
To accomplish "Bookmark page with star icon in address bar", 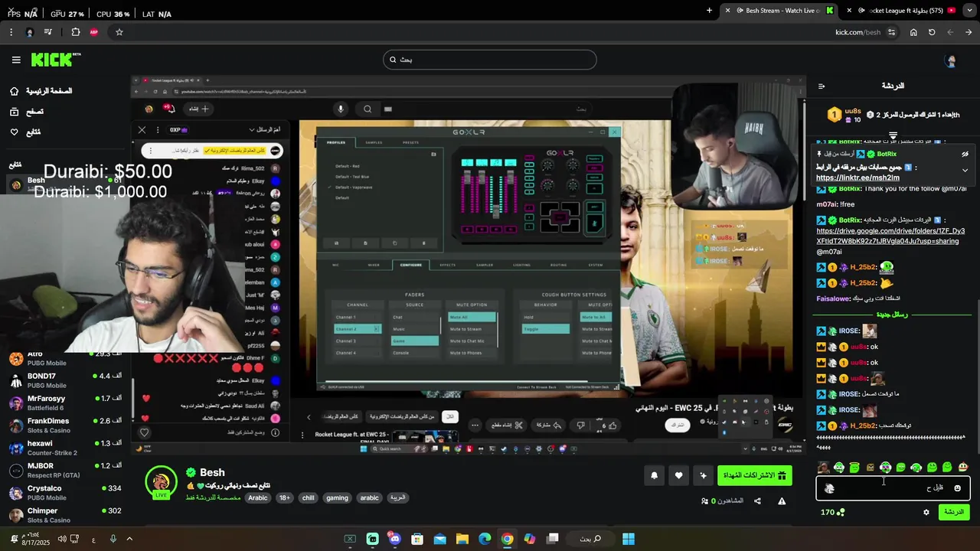I will tap(119, 32).
